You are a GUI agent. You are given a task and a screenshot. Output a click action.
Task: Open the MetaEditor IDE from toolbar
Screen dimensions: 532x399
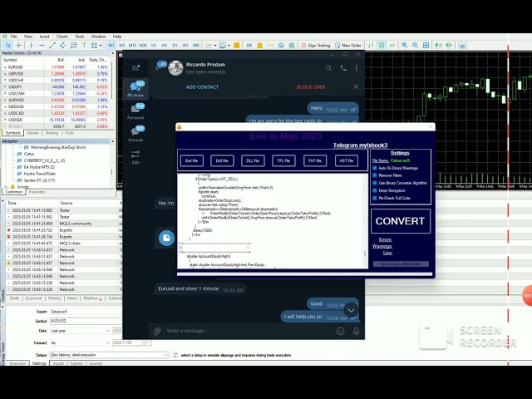pyautogui.click(x=249, y=45)
